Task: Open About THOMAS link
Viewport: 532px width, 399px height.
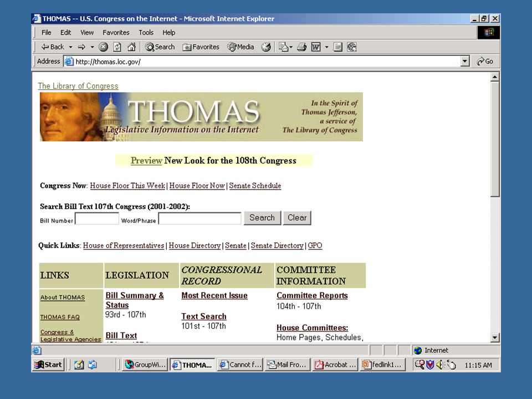Action: click(63, 298)
